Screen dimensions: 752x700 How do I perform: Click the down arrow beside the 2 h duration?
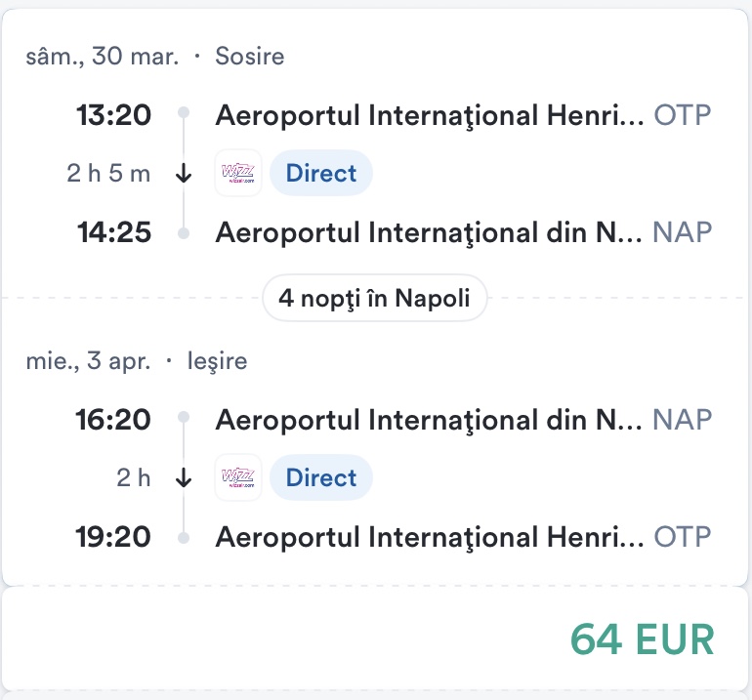click(x=184, y=478)
